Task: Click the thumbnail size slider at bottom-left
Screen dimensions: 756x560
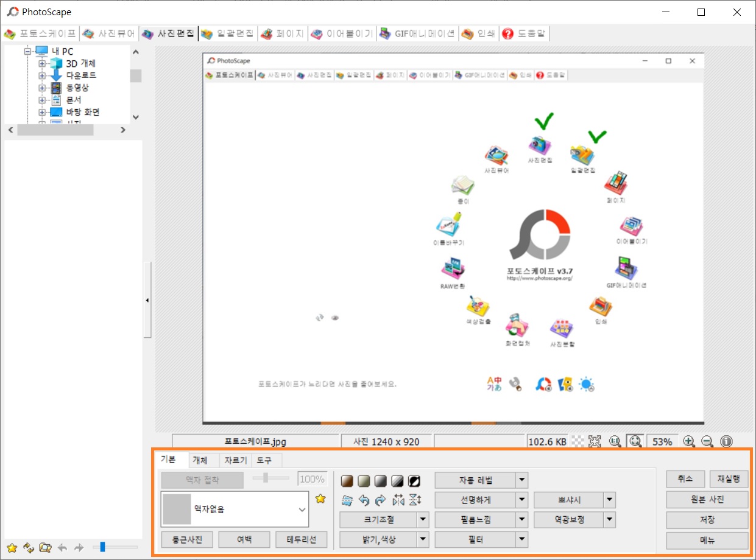Action: pyautogui.click(x=115, y=547)
